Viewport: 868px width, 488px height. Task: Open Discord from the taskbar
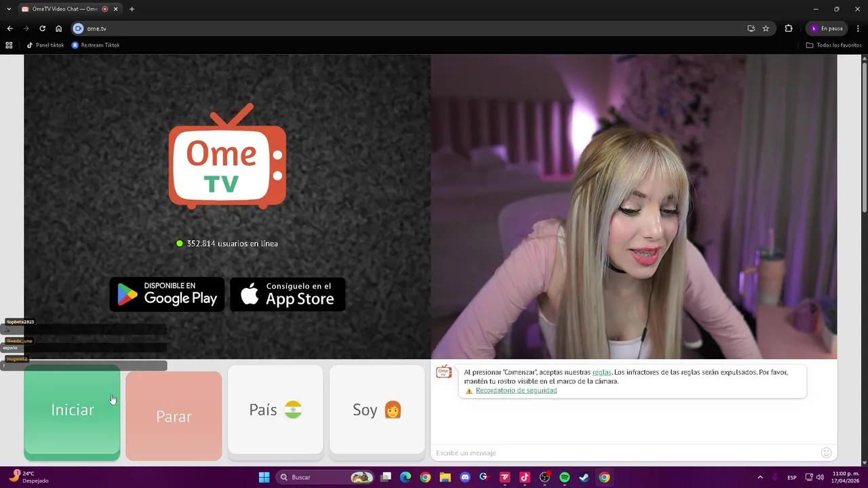point(465,477)
